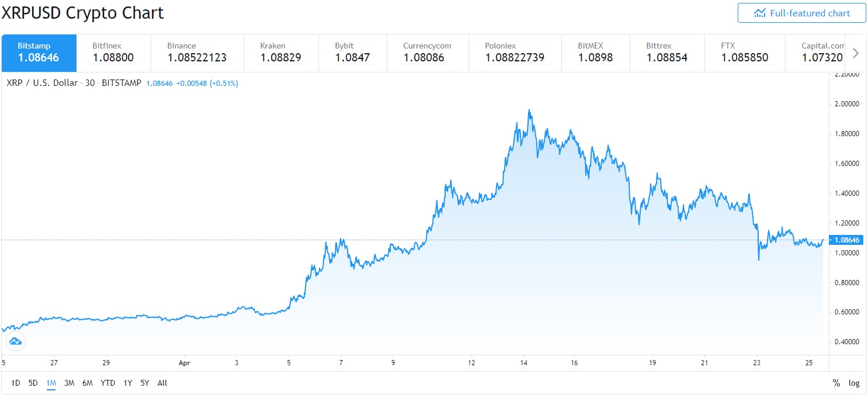
Task: Expand hidden exchanges with the right arrow
Action: point(855,53)
